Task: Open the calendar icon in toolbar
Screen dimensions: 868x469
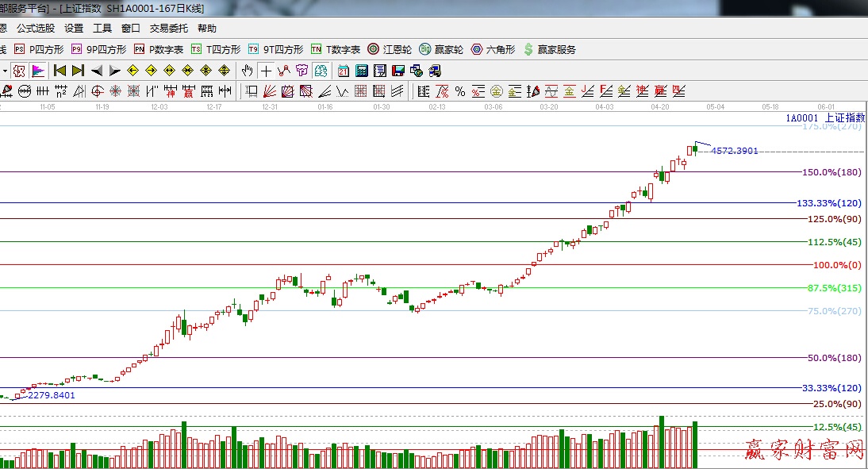Action: (344, 71)
